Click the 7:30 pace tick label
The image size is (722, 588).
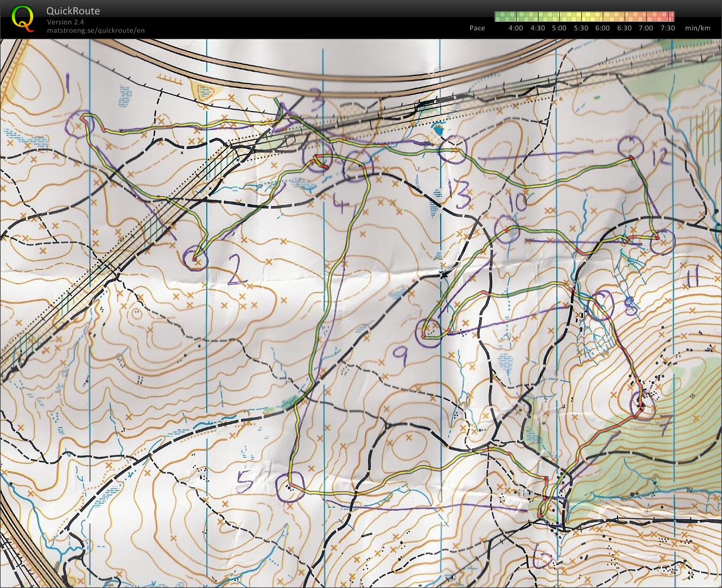coord(667,28)
